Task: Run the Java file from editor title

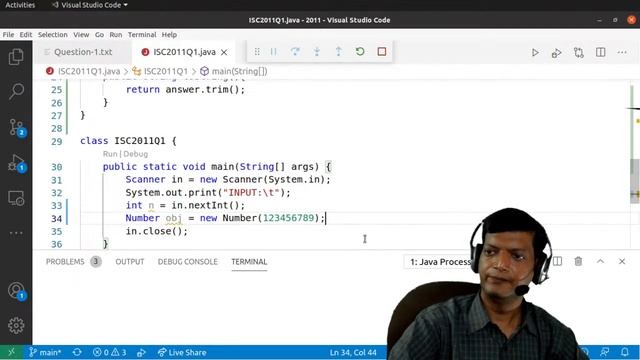Action: [x=535, y=53]
